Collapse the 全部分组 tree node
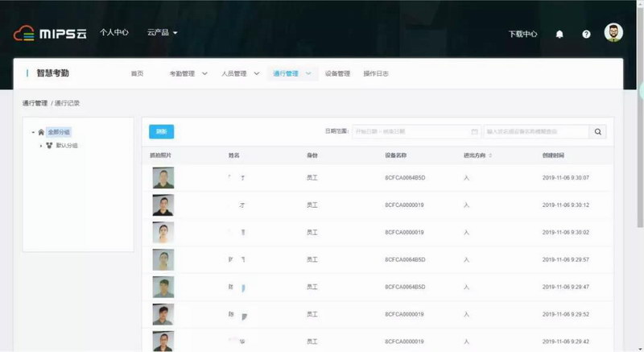This screenshot has height=352, width=644. point(33,132)
